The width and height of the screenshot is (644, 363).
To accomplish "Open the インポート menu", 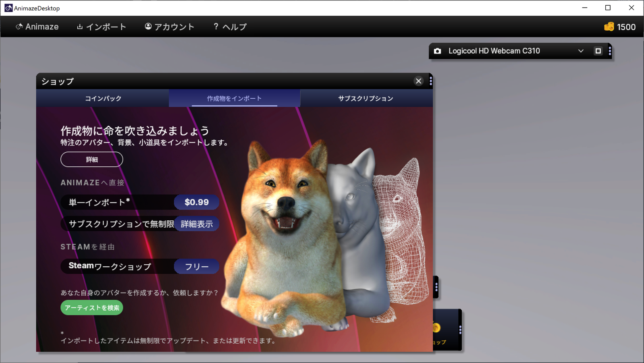I will click(x=101, y=27).
